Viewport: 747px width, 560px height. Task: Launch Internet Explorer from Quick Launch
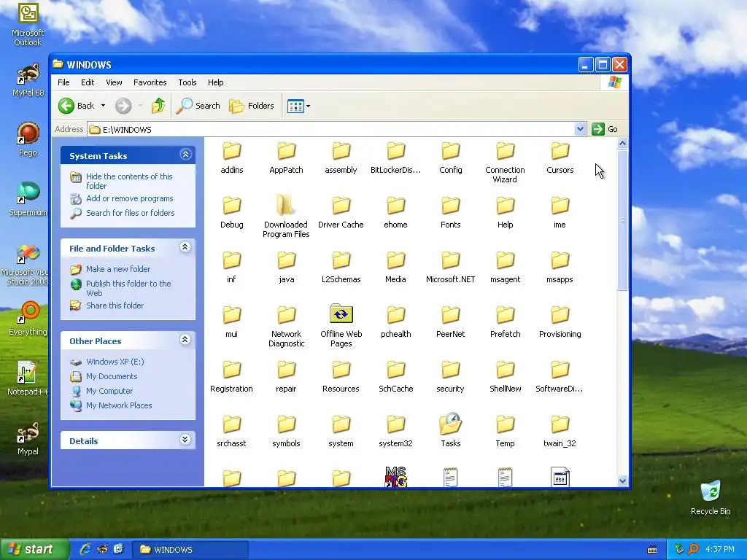pyautogui.click(x=85, y=549)
